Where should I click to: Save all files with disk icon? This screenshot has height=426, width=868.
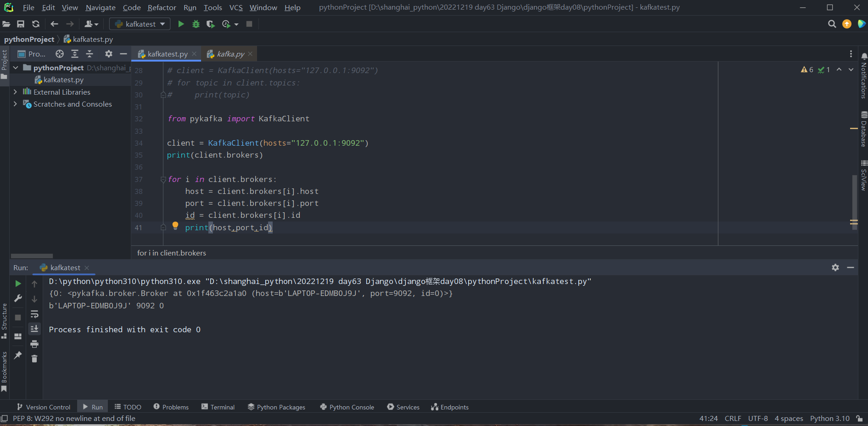pyautogui.click(x=21, y=24)
